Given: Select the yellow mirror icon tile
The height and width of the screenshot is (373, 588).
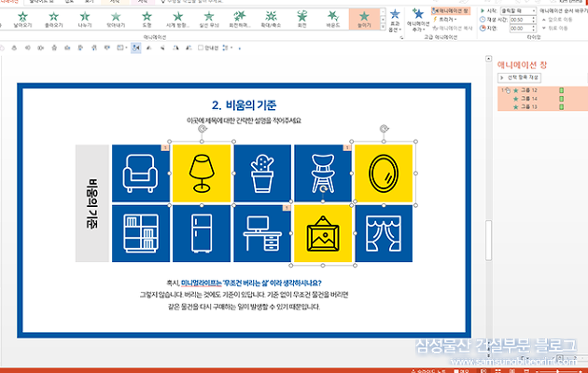Looking at the screenshot, I should tap(384, 173).
